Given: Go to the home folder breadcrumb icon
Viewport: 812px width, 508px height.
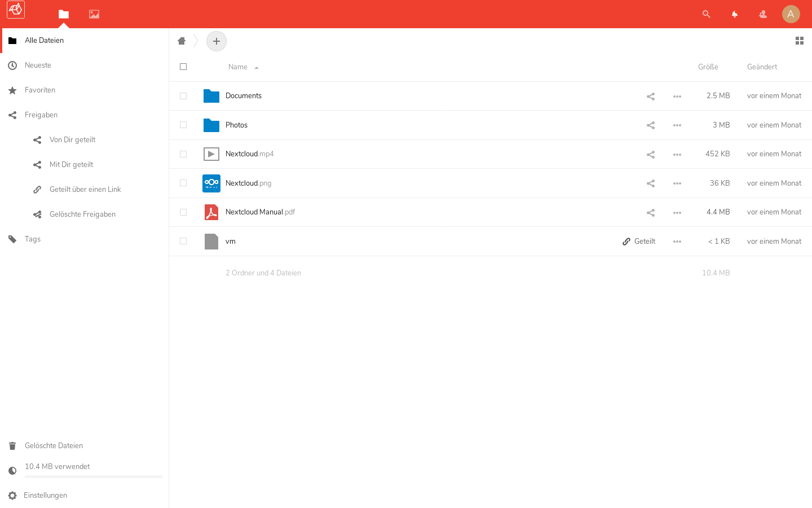Looking at the screenshot, I should [x=182, y=41].
